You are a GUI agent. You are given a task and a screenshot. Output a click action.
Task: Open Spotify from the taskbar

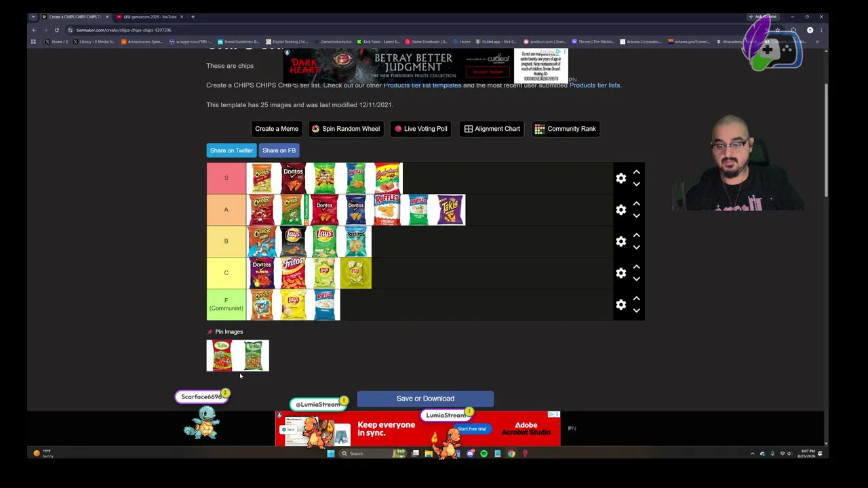tap(484, 454)
